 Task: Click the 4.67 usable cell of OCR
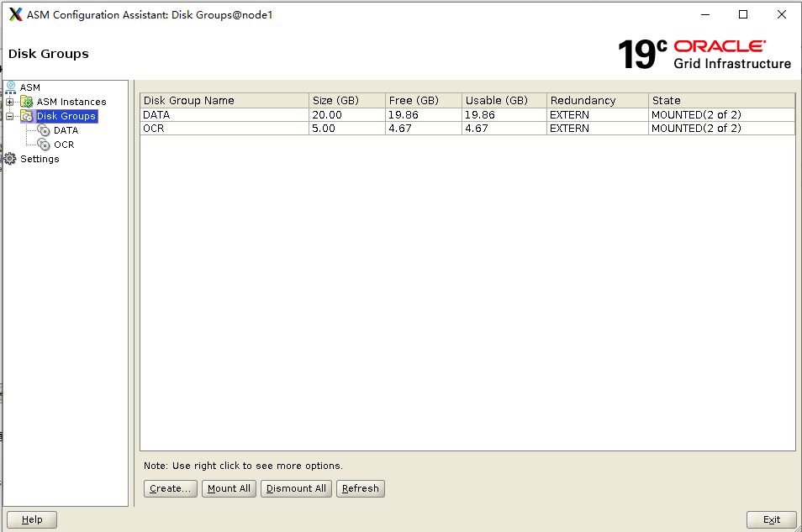point(504,129)
